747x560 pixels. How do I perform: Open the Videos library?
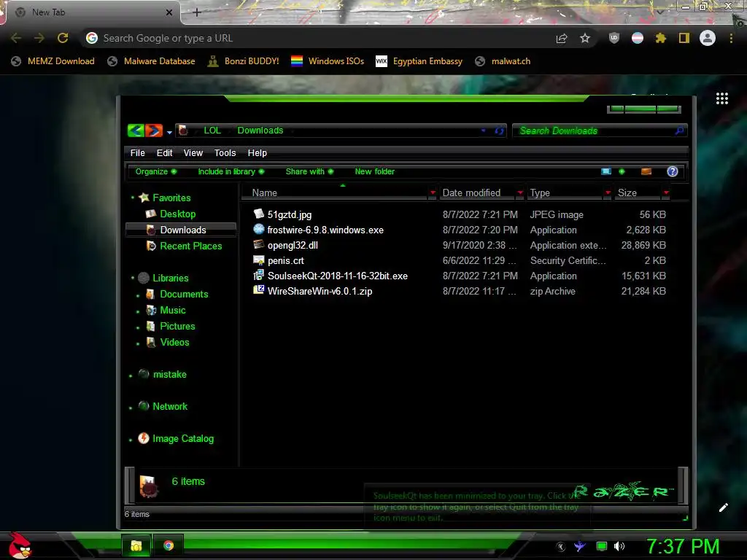[x=174, y=343]
